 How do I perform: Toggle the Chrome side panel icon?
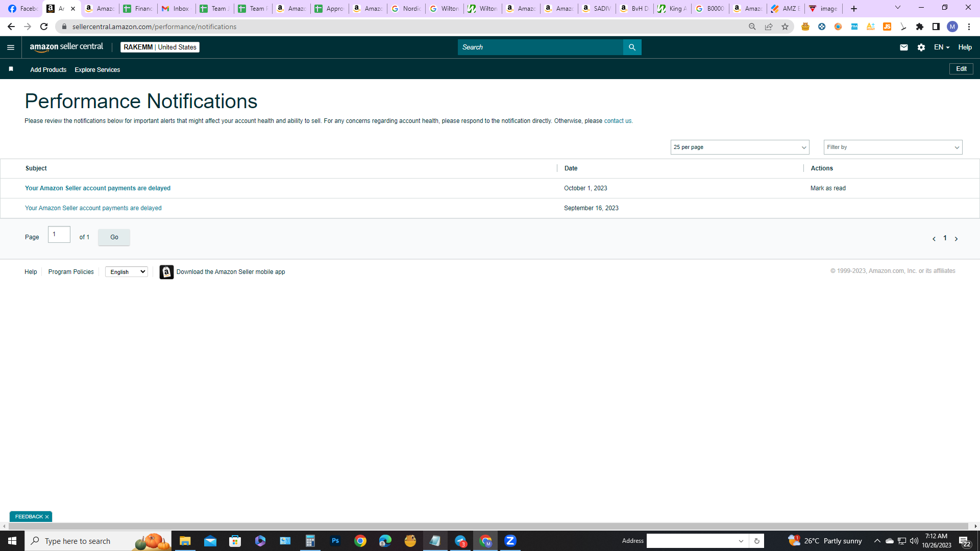pos(936,27)
